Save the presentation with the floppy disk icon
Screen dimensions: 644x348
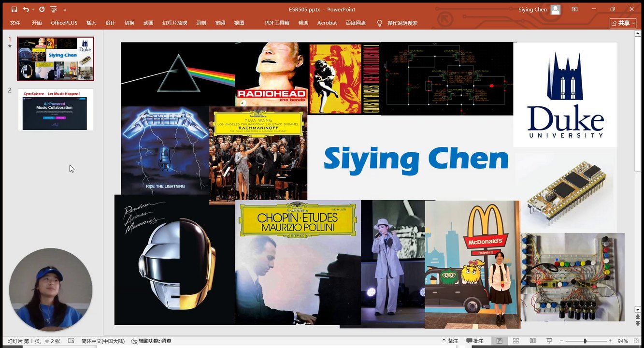coord(14,9)
